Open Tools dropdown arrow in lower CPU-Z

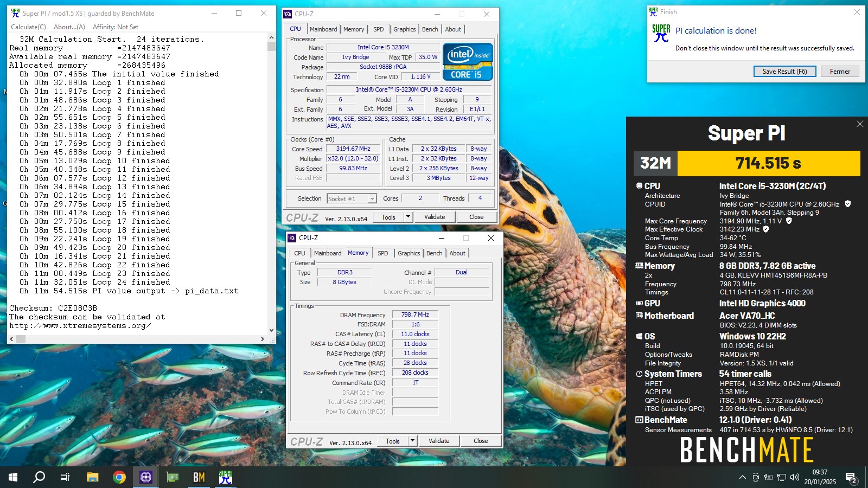413,441
